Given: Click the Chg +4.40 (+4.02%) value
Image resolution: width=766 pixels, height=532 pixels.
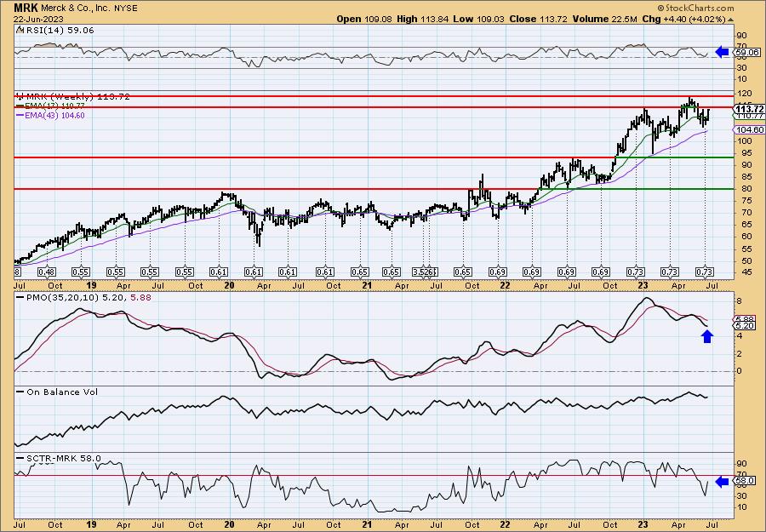Looking at the screenshot, I should [x=684, y=19].
